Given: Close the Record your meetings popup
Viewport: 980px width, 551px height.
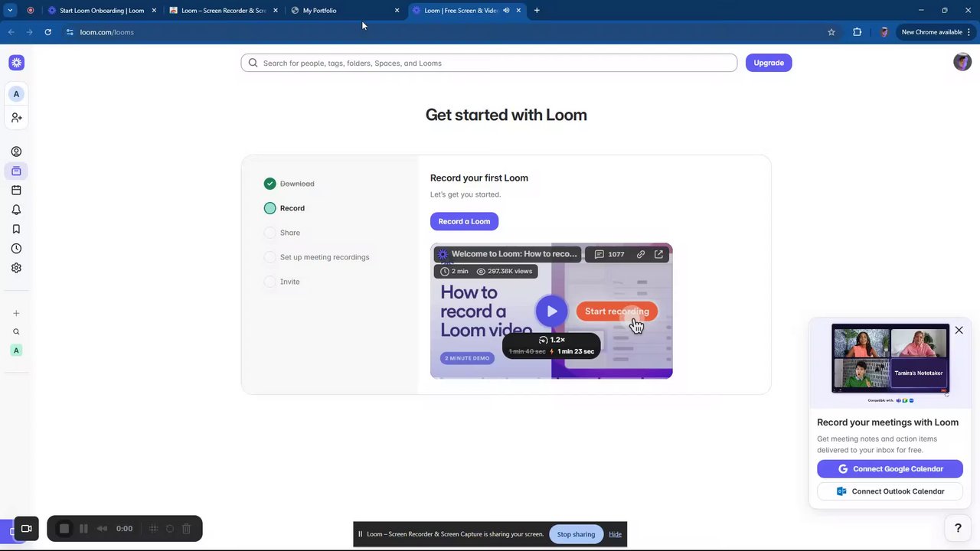Looking at the screenshot, I should click(959, 330).
